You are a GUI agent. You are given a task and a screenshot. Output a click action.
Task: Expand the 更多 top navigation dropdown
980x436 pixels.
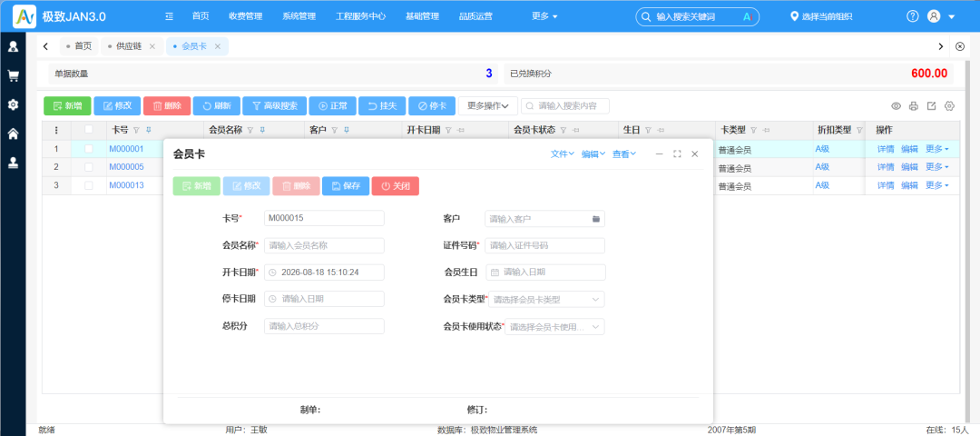544,16
